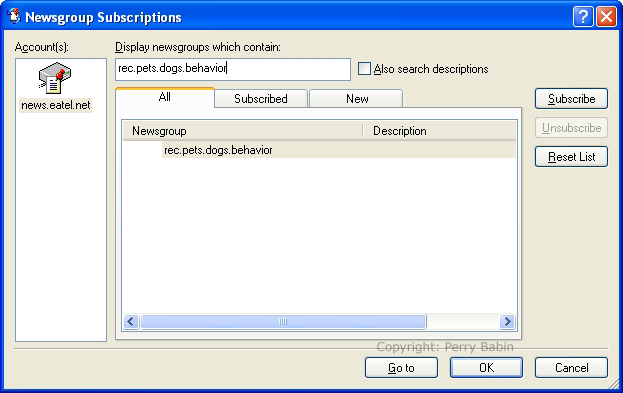Click the newsgroup search text field
623x393 pixels.
click(x=233, y=69)
